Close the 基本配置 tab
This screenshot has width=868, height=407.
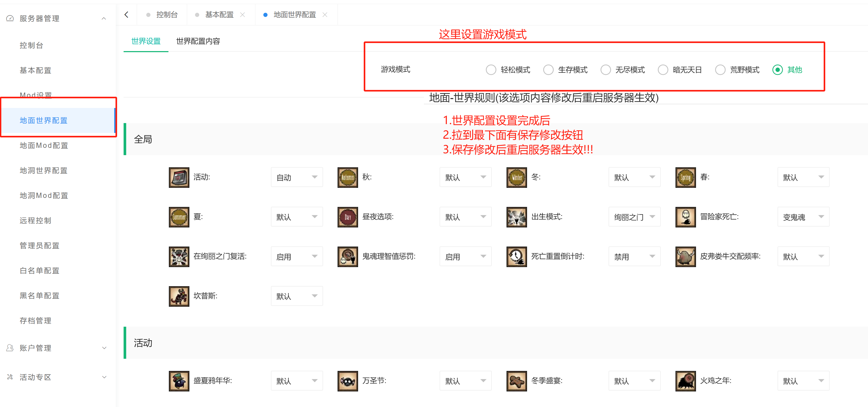(x=242, y=15)
